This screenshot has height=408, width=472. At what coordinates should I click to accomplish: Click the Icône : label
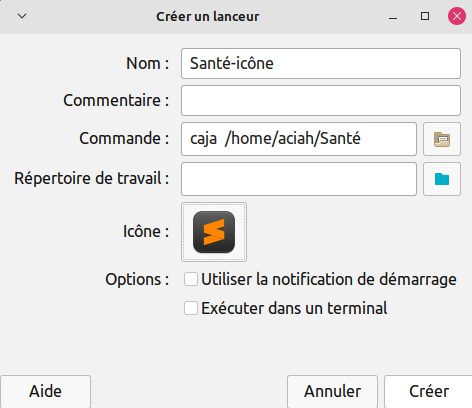[x=146, y=232]
